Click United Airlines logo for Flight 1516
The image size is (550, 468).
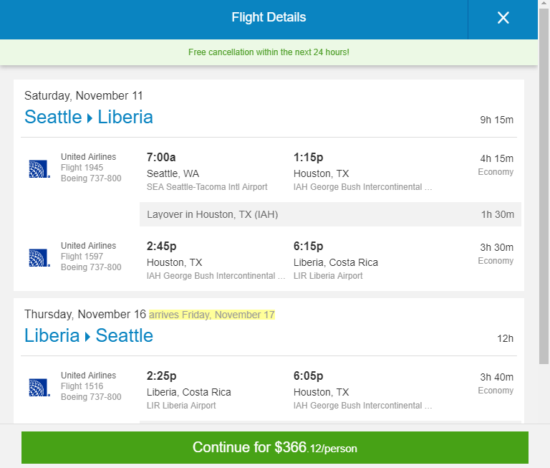point(39,387)
